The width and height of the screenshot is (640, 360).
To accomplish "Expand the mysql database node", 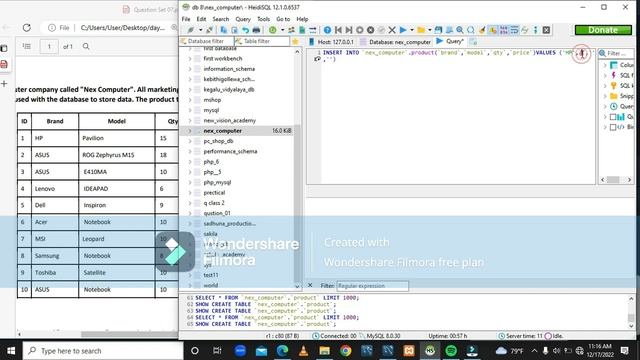I will point(190,110).
